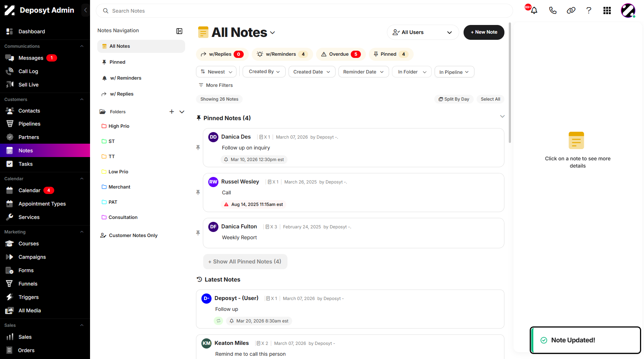Select All Notes in Notes Navigation

141,46
